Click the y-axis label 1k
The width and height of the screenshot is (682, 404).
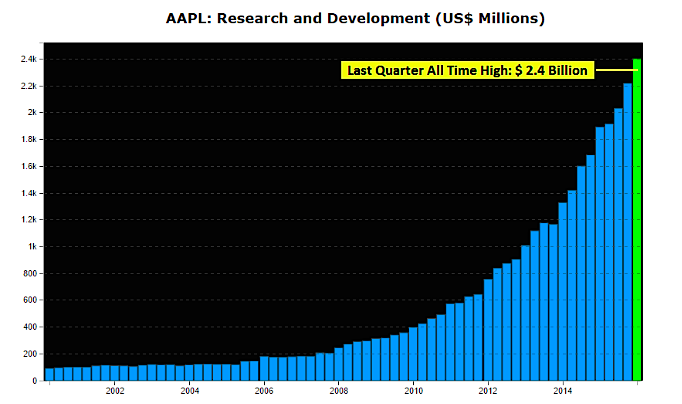click(32, 247)
